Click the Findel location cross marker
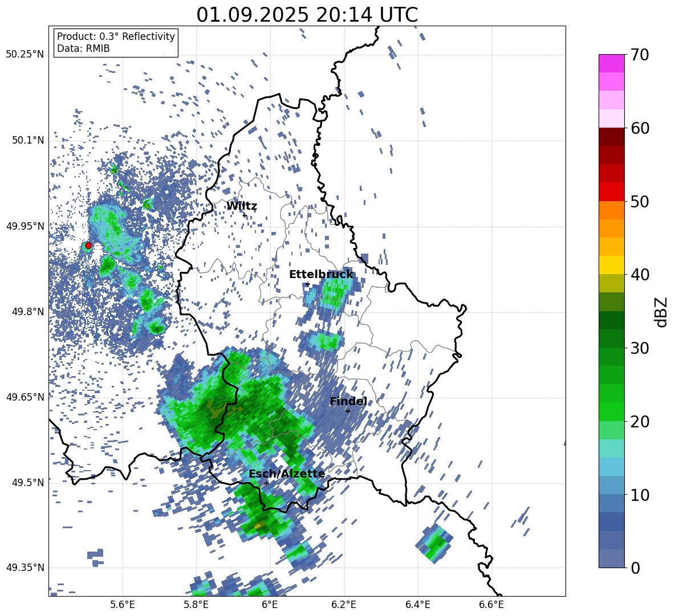 click(348, 411)
